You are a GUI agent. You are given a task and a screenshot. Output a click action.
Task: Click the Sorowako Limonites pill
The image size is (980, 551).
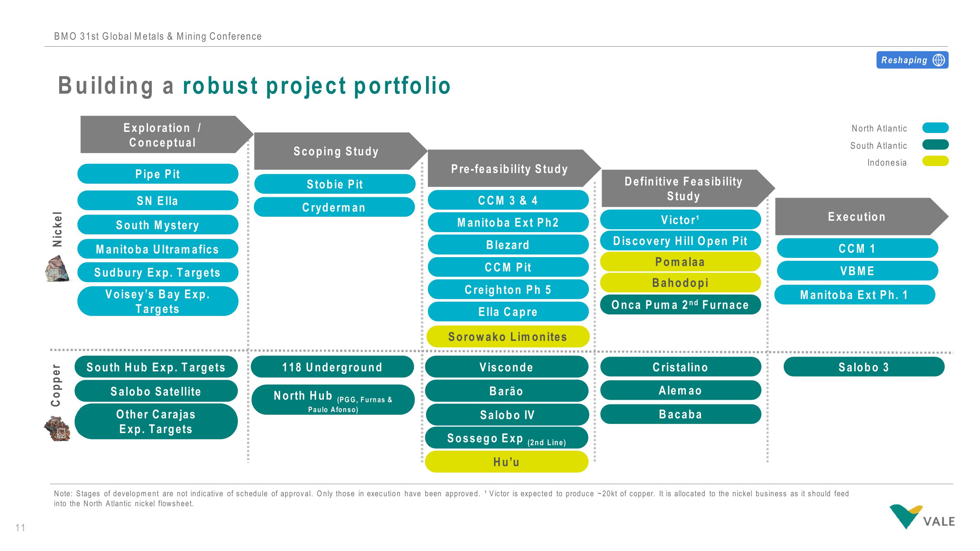pos(508,336)
